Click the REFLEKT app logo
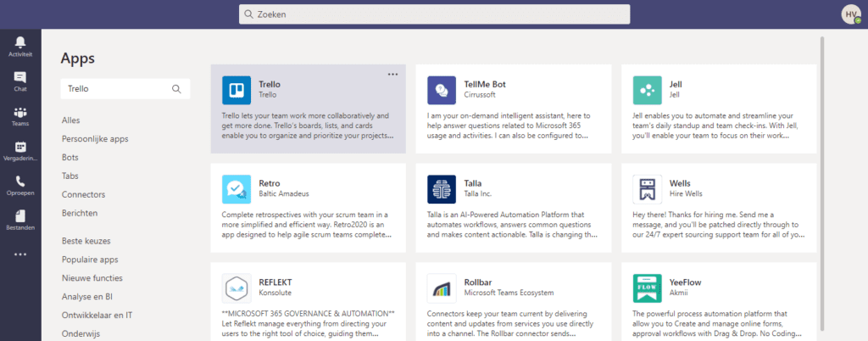Image resolution: width=868 pixels, height=341 pixels. (236, 288)
